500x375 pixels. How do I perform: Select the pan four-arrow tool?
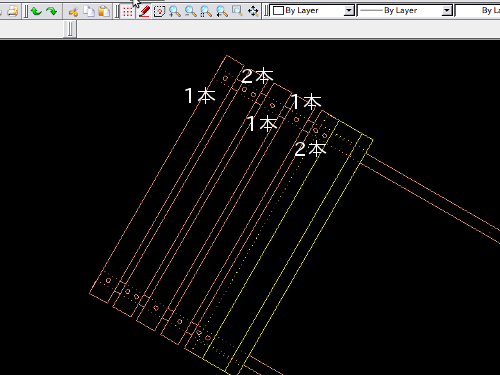tap(253, 12)
